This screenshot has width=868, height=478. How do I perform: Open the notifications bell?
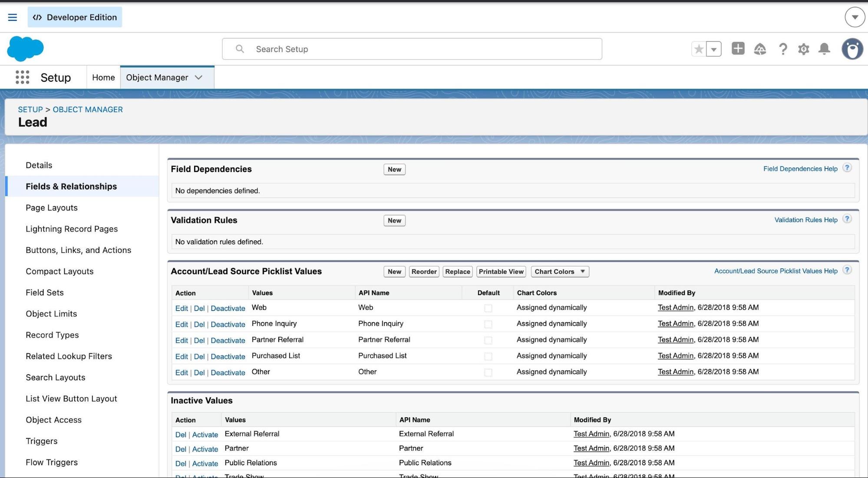click(x=824, y=49)
